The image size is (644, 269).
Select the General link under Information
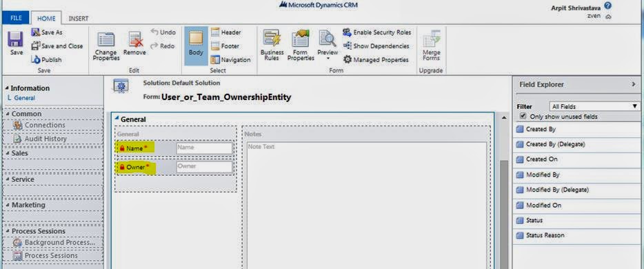24,98
